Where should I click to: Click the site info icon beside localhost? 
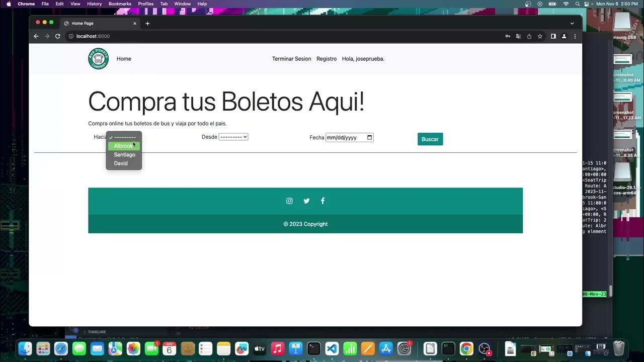(71, 36)
